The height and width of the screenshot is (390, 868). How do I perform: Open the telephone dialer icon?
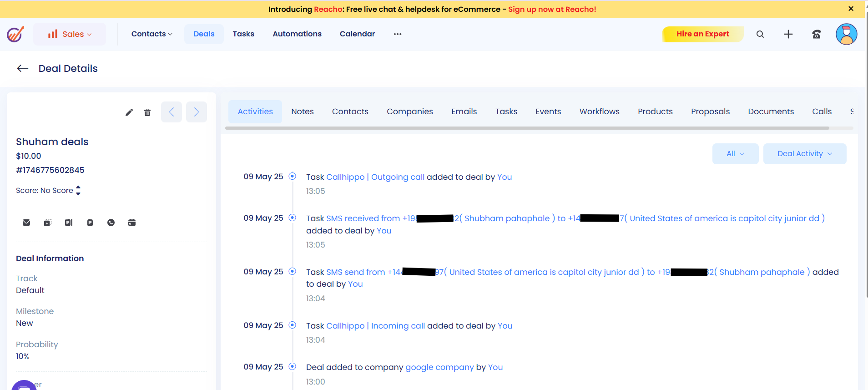(817, 34)
